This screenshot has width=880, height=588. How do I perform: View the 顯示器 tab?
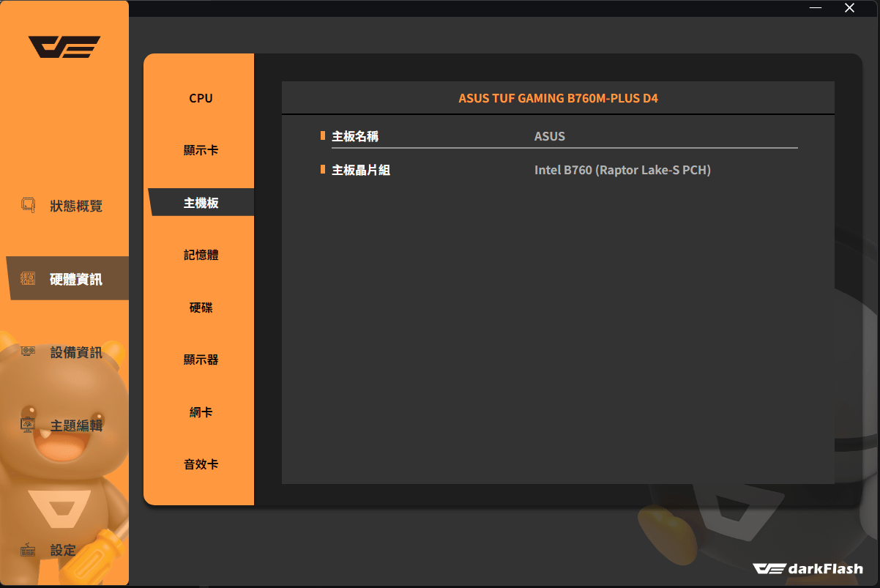[x=201, y=360]
